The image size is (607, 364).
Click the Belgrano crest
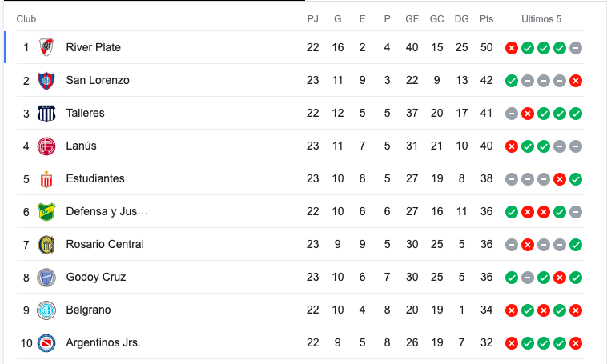coord(46,310)
